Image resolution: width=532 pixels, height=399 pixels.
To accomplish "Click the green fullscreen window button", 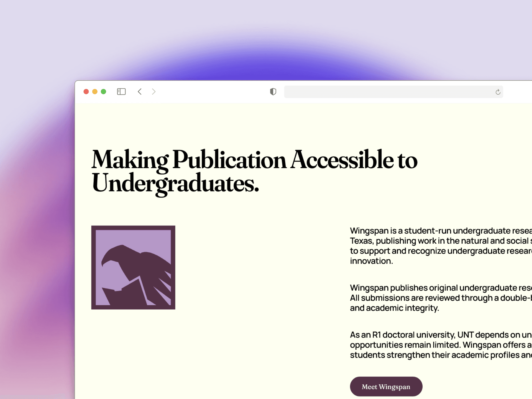I will 103,92.
